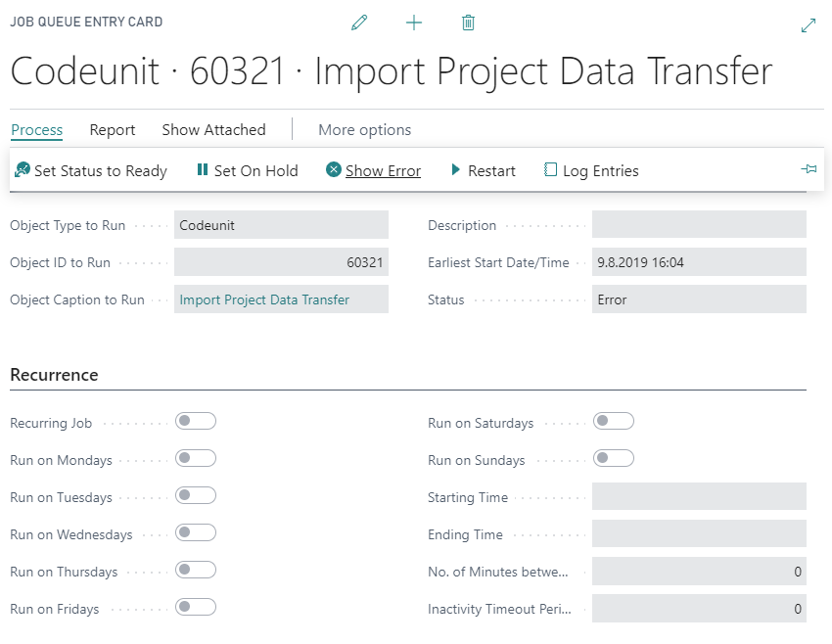
Task: Open the Show Attached tab
Action: [213, 129]
